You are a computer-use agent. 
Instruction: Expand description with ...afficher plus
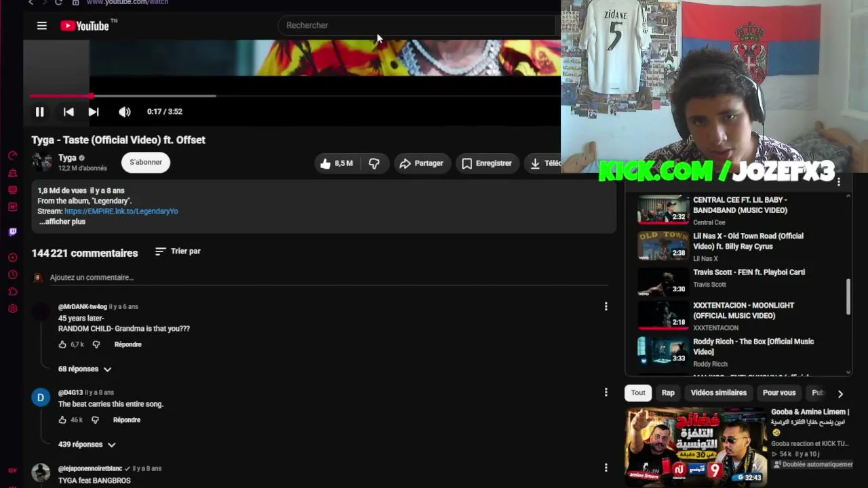(62, 222)
